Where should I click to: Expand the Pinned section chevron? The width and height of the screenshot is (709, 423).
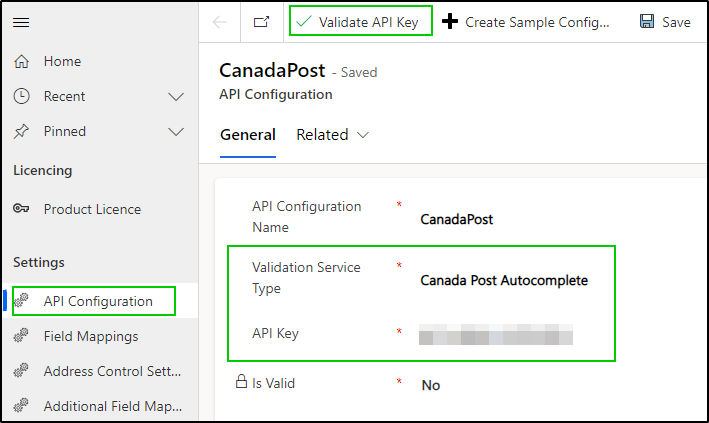176,132
